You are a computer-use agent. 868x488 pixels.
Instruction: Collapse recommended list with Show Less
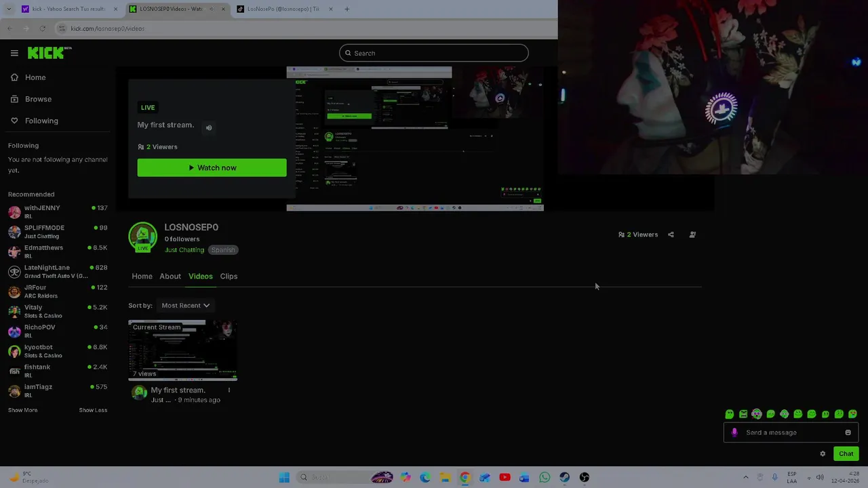point(93,410)
